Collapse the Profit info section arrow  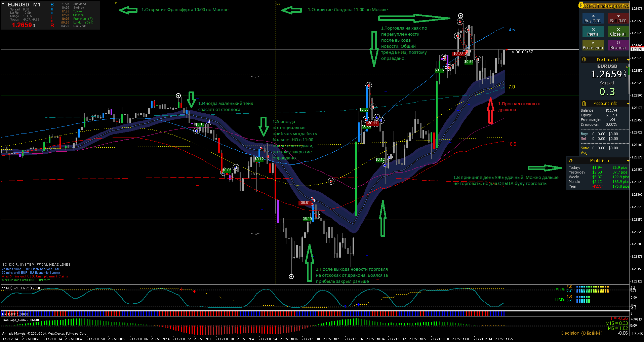pyautogui.click(x=628, y=161)
